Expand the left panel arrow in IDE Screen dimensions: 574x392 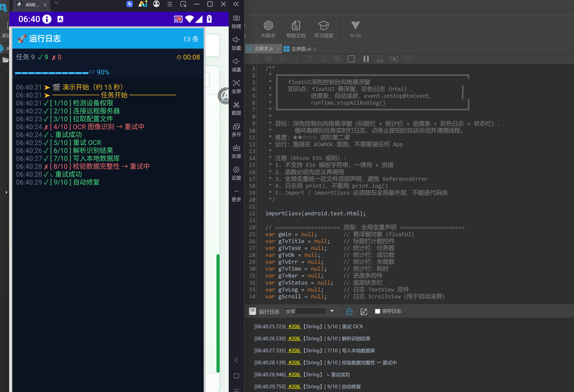[7, 192]
